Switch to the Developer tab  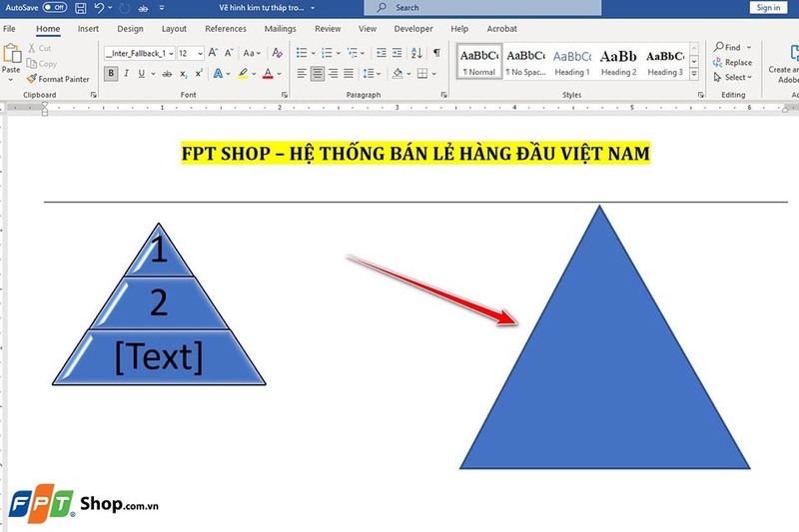click(413, 29)
